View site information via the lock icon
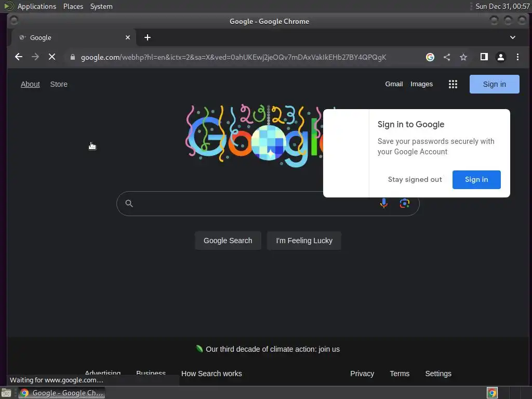The image size is (532, 399). pyautogui.click(x=73, y=57)
